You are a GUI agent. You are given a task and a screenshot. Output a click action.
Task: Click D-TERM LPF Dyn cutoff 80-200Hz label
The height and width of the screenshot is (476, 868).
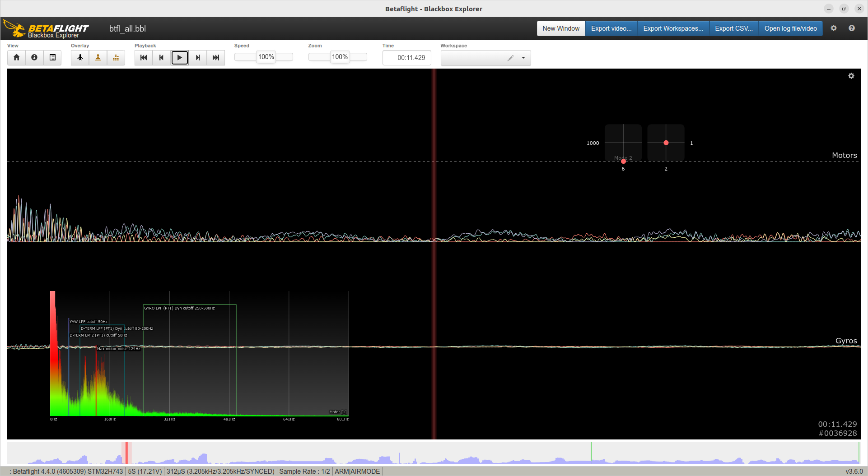click(117, 328)
